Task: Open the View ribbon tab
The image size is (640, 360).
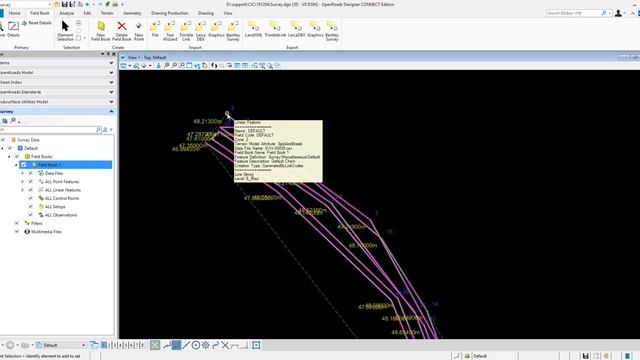Action: click(x=228, y=13)
